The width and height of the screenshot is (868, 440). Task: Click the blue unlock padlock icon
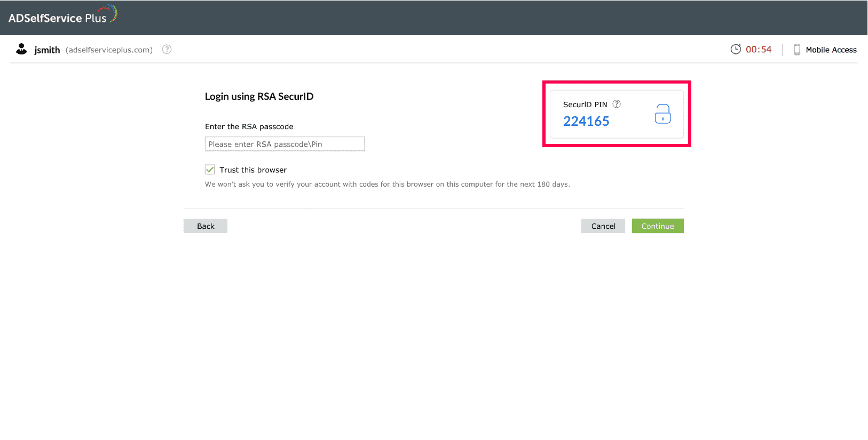point(662,114)
